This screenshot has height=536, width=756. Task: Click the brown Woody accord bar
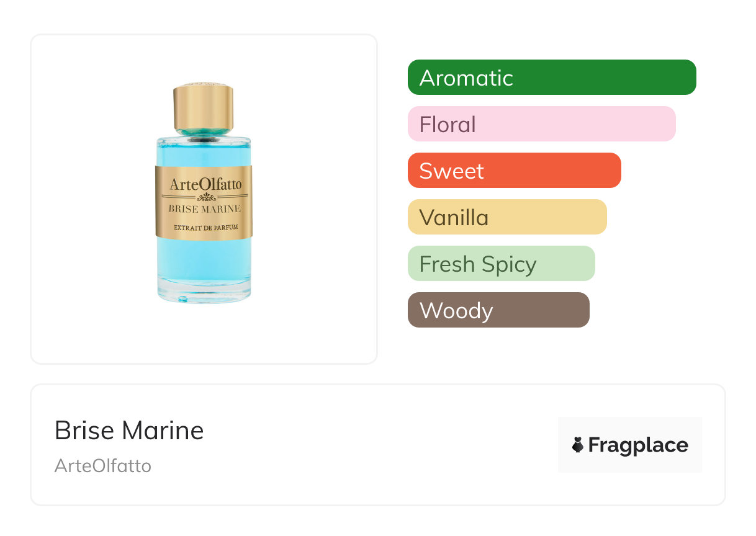point(498,310)
